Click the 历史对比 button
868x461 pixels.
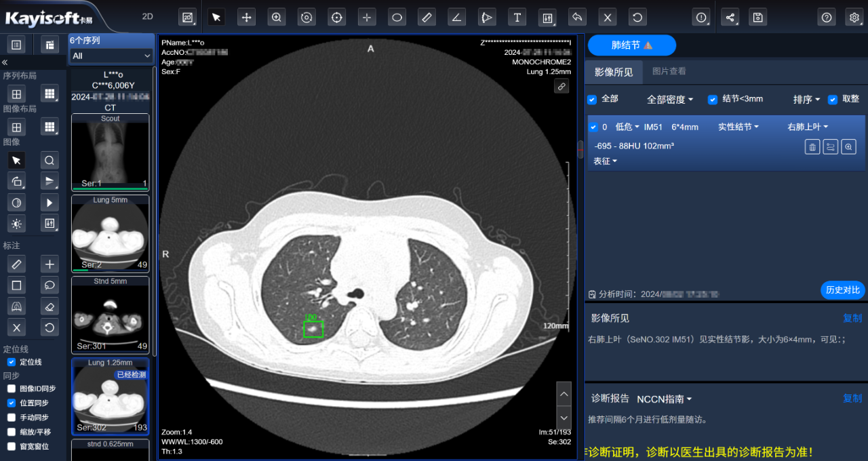[x=842, y=290]
